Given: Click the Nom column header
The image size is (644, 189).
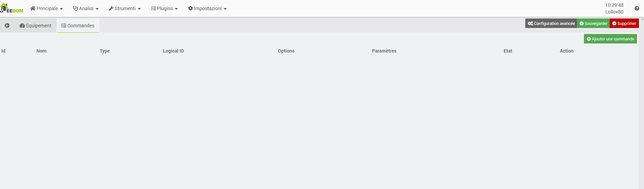Looking at the screenshot, I should 41,51.
